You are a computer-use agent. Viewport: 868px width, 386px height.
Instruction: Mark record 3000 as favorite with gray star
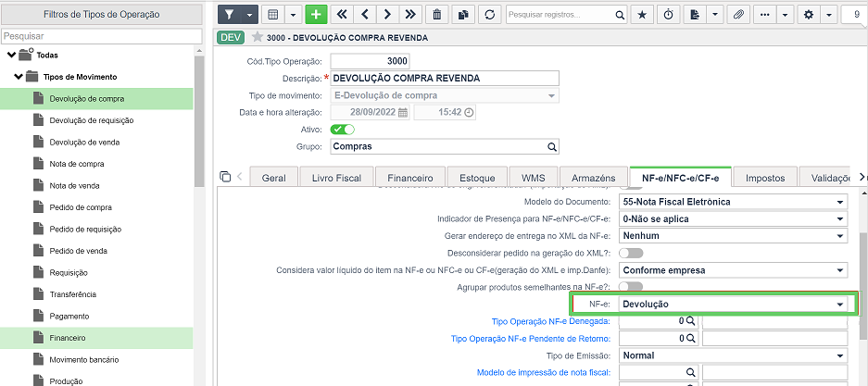tap(257, 37)
